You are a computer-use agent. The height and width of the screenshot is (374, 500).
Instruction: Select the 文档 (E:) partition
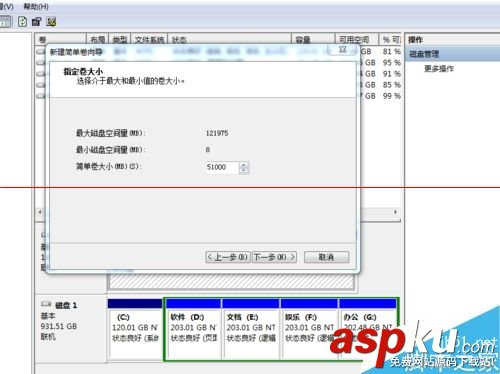point(251,329)
